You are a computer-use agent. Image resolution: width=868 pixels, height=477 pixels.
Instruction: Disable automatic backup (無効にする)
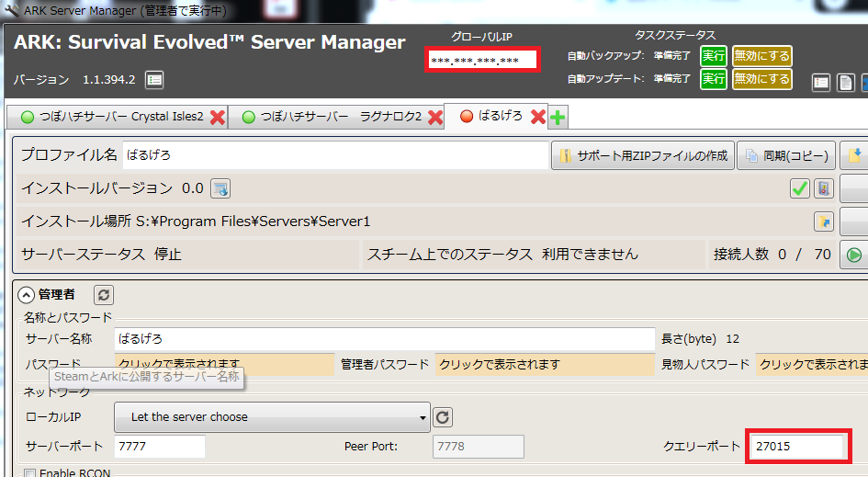pyautogui.click(x=761, y=56)
